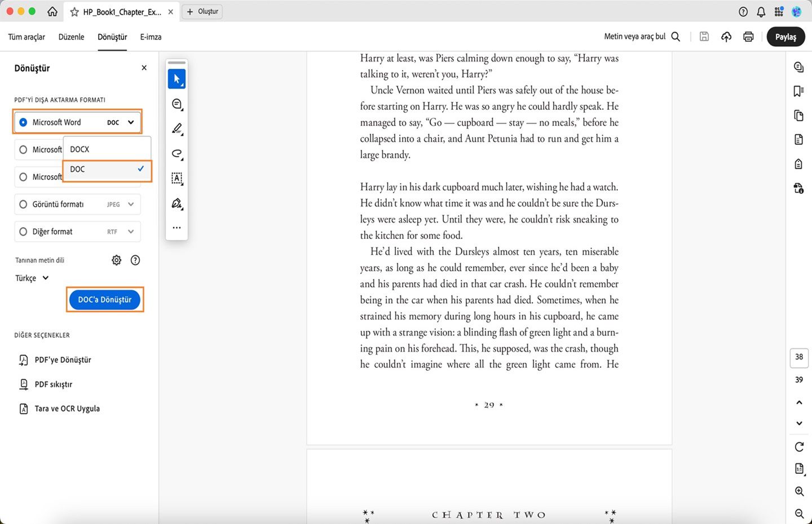
Task: Expand the JPEG image format dropdown
Action: (131, 204)
